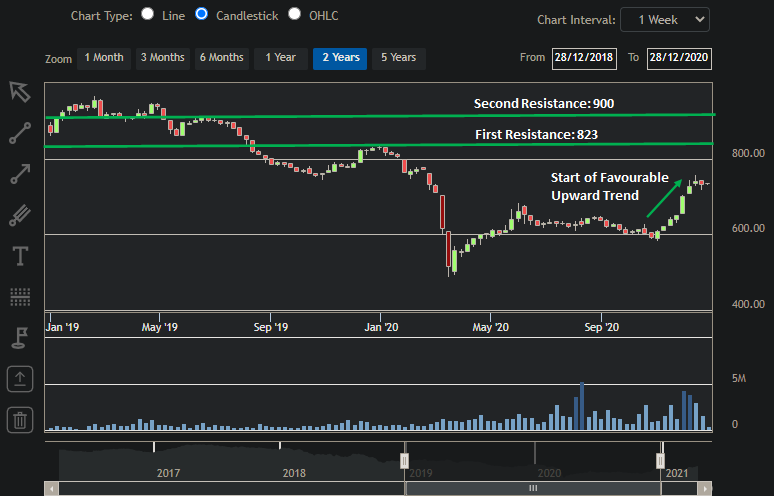Select the arrow line drawing tool
This screenshot has height=496, width=774.
click(x=20, y=173)
